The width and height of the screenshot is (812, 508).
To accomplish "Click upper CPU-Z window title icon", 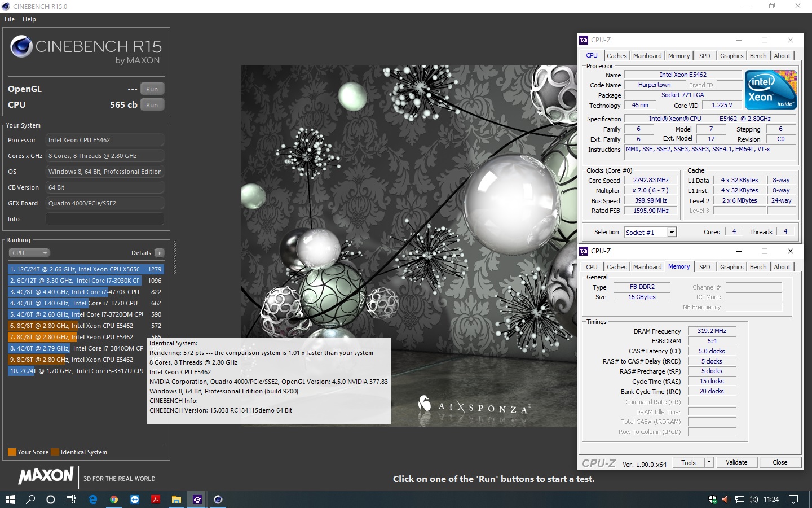I will coord(584,40).
